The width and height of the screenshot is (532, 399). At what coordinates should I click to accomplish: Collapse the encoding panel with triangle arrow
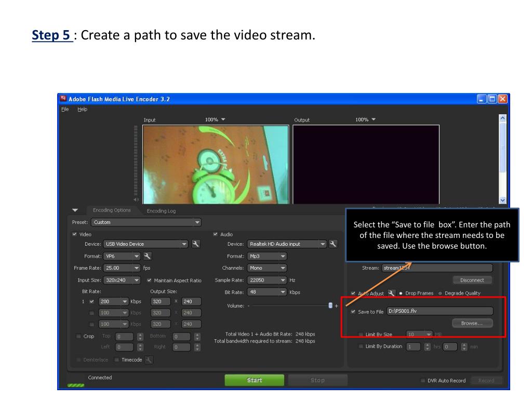pyautogui.click(x=75, y=210)
